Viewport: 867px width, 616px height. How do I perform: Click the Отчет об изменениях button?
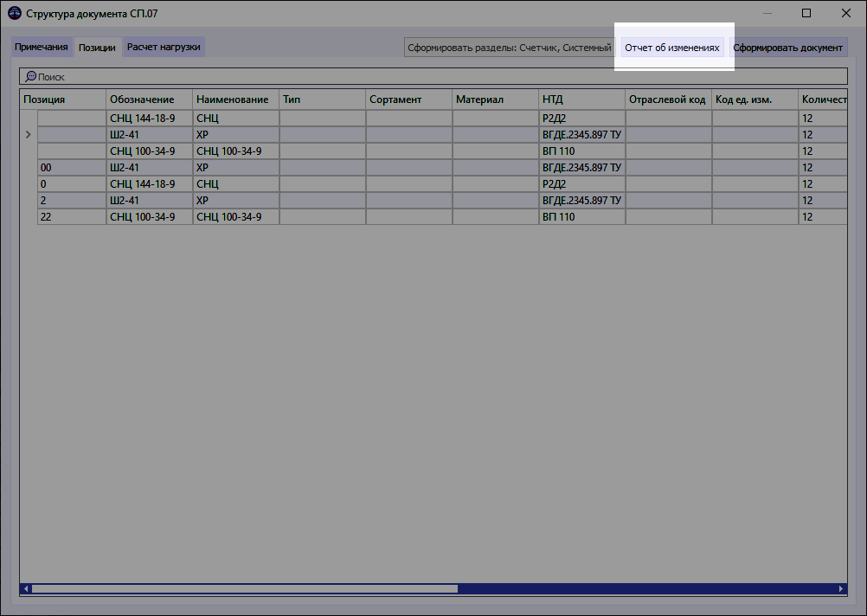(x=674, y=48)
